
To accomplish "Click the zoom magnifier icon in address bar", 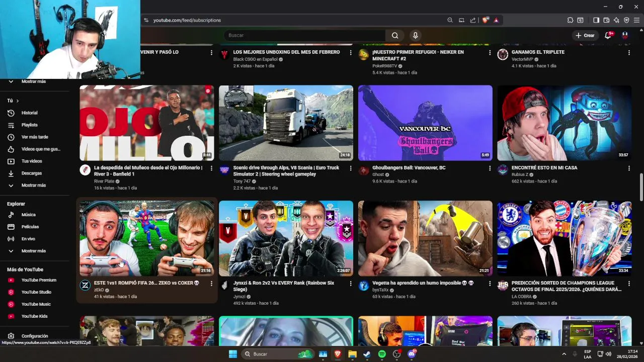I will click(450, 20).
